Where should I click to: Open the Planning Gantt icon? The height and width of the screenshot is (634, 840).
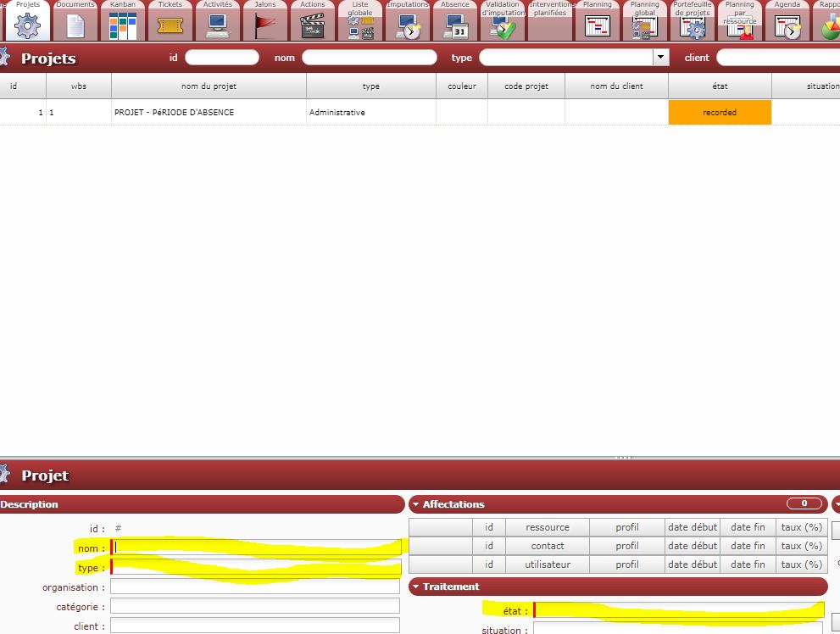point(598,26)
